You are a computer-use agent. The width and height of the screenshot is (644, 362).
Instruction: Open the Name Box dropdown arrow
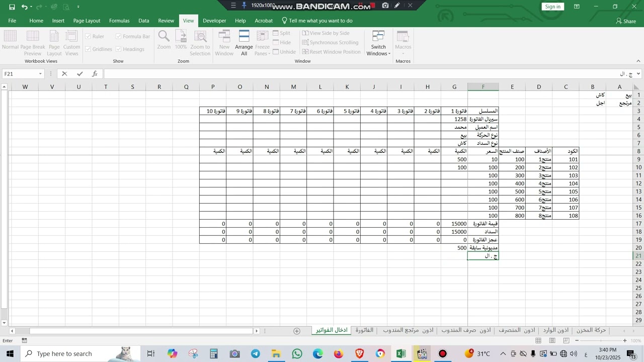click(40, 74)
